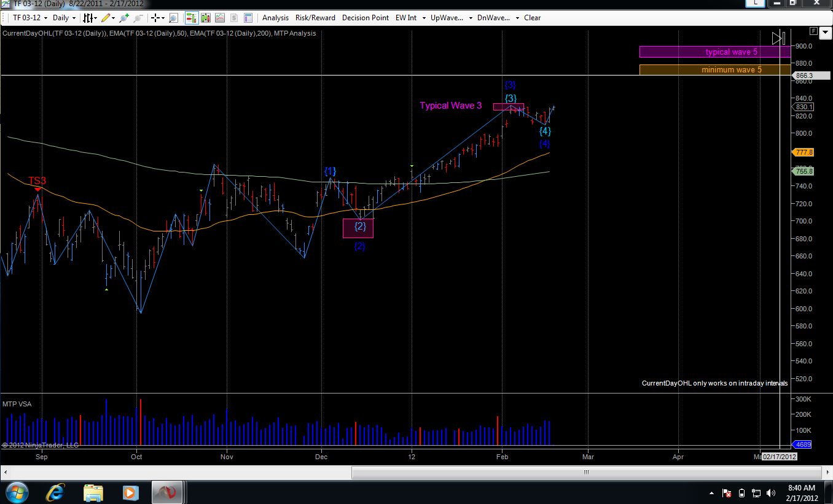
Task: Click the {2} wave label in pink box
Action: coord(360,227)
